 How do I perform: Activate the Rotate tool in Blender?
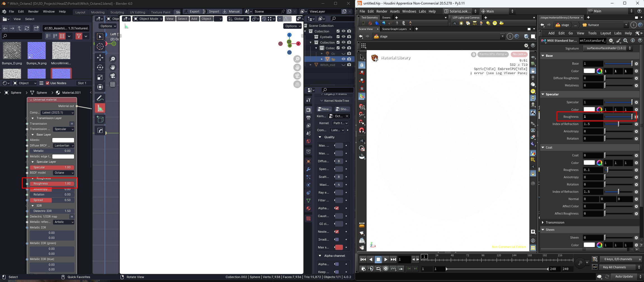click(x=100, y=67)
